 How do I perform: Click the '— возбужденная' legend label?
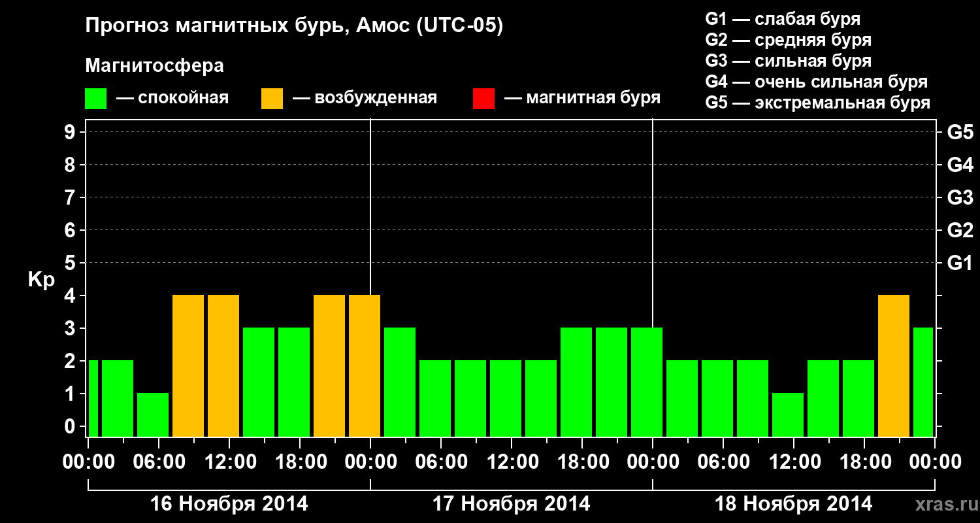point(365,98)
